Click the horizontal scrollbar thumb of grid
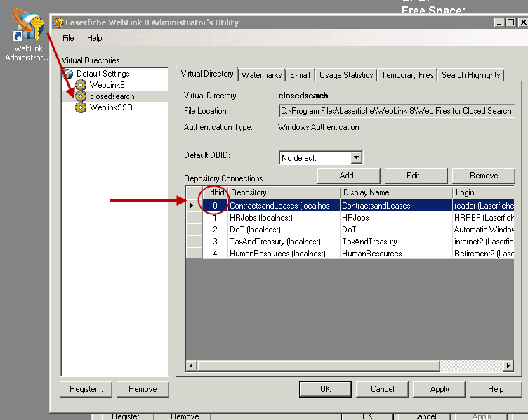528x420 pixels. click(319, 365)
